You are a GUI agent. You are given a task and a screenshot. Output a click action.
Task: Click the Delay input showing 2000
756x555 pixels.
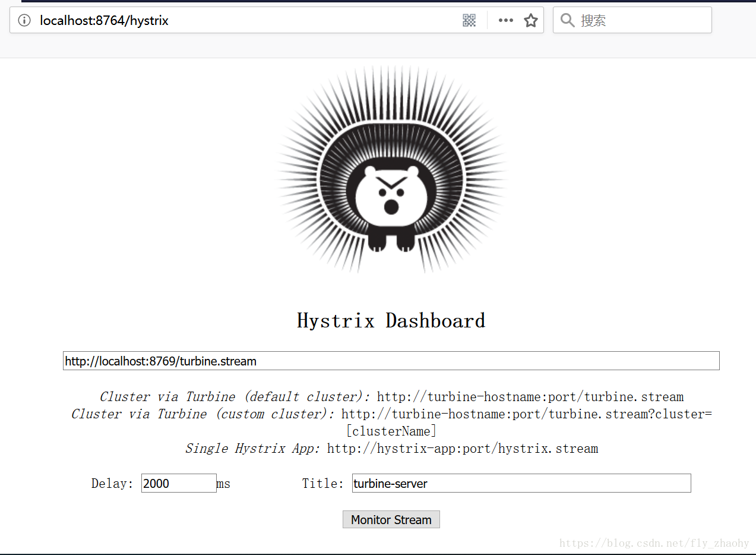(x=179, y=483)
